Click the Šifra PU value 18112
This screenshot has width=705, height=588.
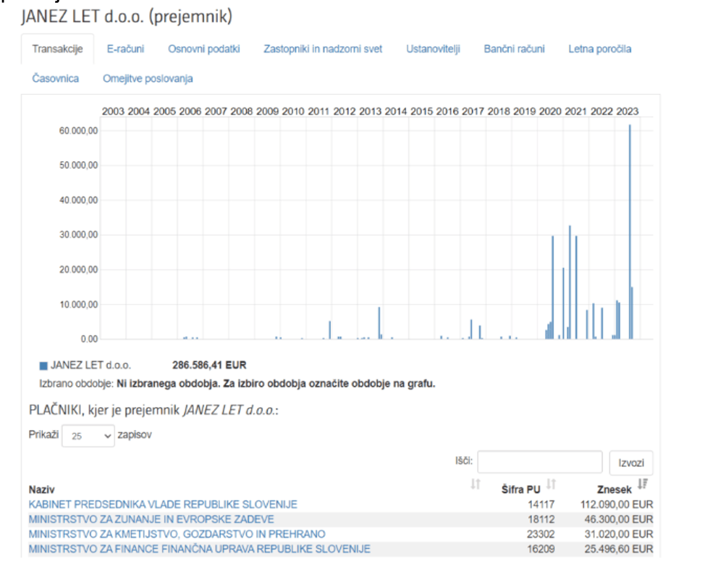pyautogui.click(x=541, y=519)
